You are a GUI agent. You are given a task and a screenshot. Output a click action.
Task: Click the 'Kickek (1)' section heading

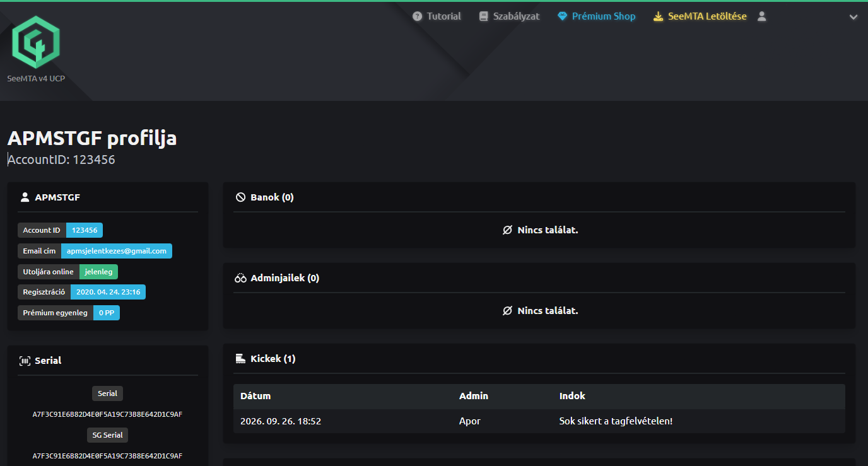(273, 359)
